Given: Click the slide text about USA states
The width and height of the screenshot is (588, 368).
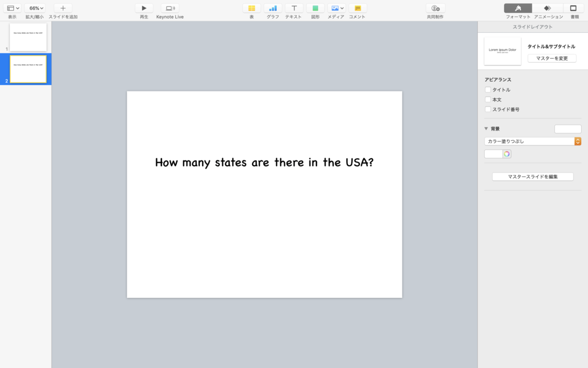Looking at the screenshot, I should (264, 162).
